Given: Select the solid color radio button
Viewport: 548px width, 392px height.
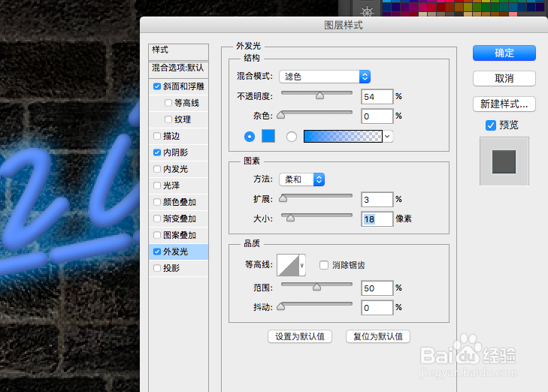Looking at the screenshot, I should tap(249, 137).
